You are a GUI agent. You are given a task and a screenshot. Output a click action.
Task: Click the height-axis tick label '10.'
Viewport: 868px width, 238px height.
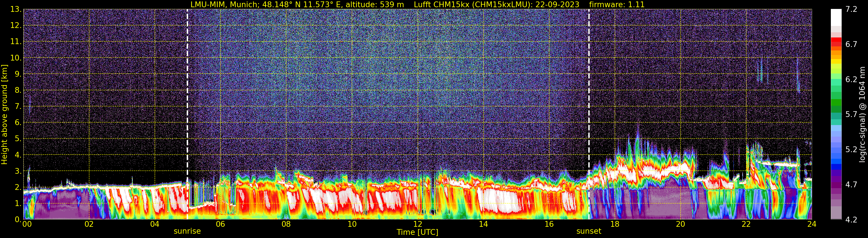click(x=16, y=58)
